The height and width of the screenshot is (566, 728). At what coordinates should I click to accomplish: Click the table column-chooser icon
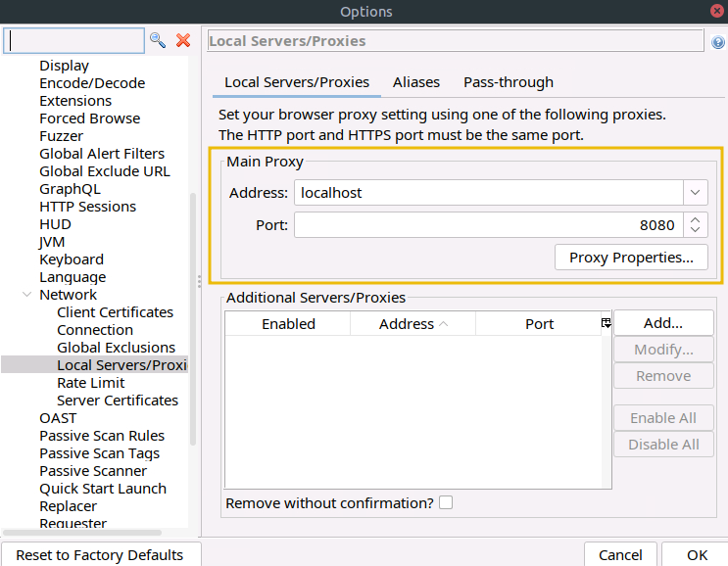coord(606,323)
